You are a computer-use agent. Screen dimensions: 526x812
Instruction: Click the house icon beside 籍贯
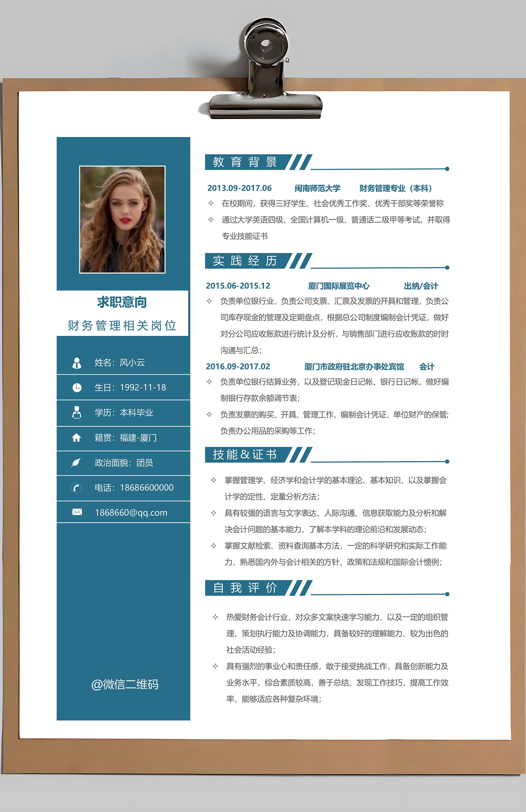point(76,438)
